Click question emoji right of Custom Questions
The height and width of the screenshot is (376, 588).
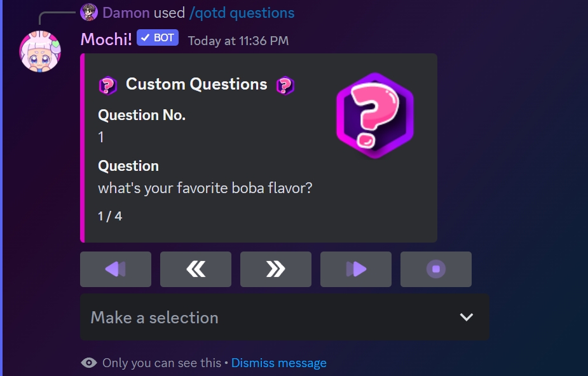pos(285,85)
